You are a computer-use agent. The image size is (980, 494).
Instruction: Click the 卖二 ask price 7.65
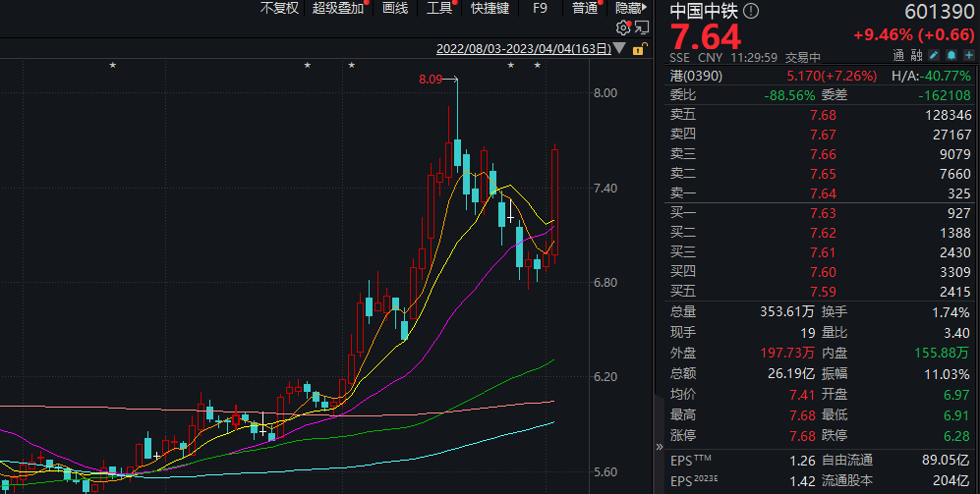pos(823,174)
